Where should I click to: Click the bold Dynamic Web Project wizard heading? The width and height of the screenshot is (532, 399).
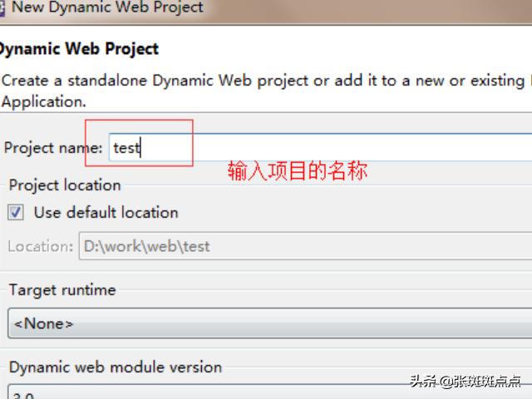coord(79,49)
